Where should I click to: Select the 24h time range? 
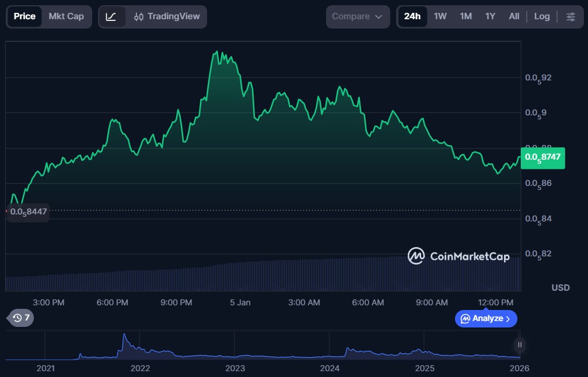412,17
